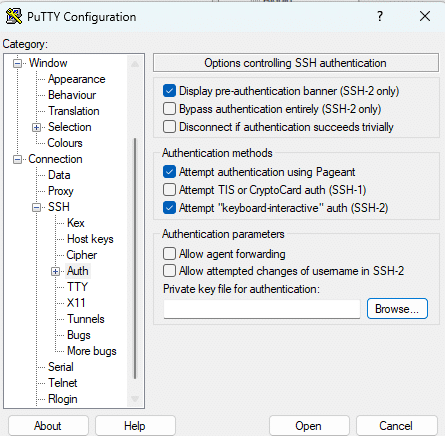Open the Selection category
The image size is (445, 436).
point(70,127)
